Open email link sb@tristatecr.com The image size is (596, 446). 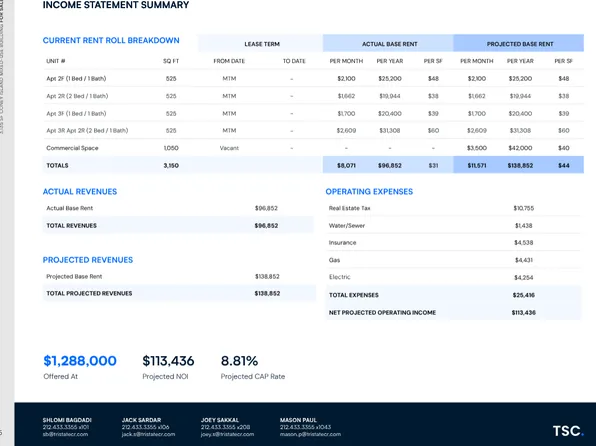click(x=65, y=434)
